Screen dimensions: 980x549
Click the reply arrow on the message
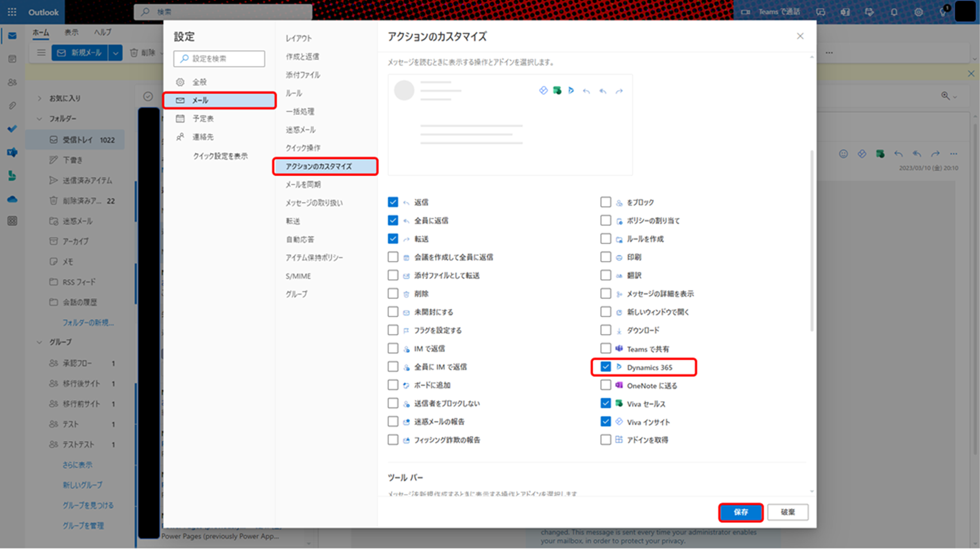(898, 154)
